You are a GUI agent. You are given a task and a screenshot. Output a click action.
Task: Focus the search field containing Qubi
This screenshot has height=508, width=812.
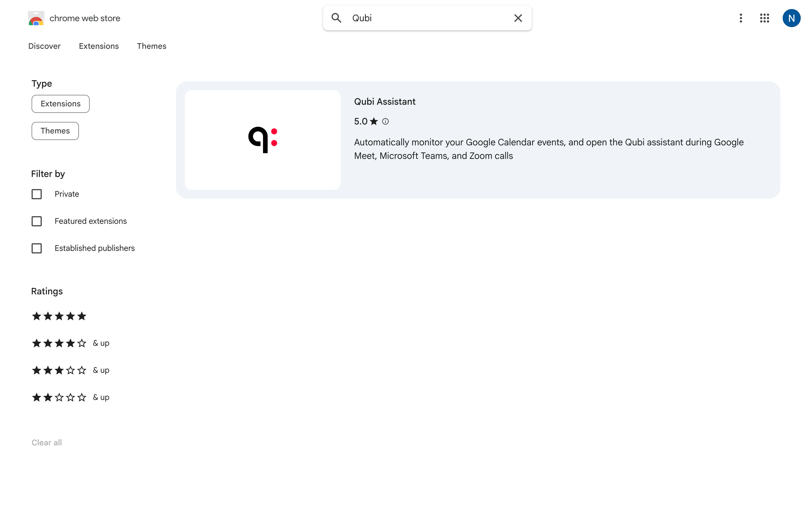tap(427, 18)
